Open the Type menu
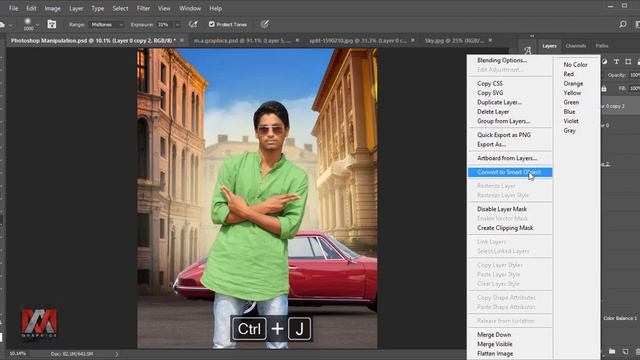The height and width of the screenshot is (360, 640). pos(98,8)
